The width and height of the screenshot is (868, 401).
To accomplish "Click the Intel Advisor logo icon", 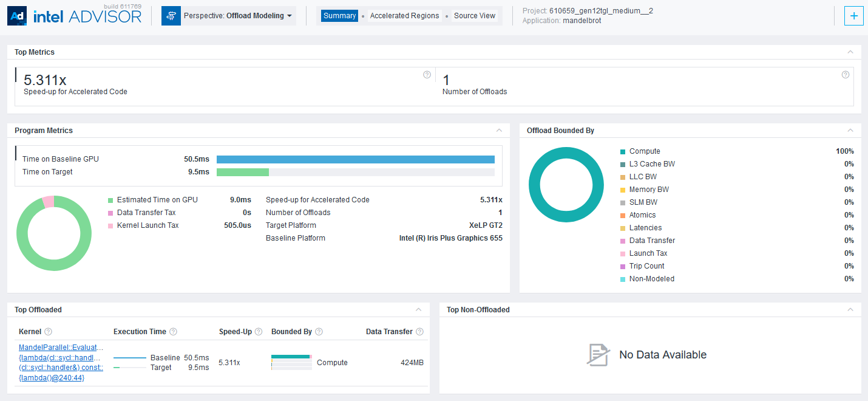I will click(16, 16).
